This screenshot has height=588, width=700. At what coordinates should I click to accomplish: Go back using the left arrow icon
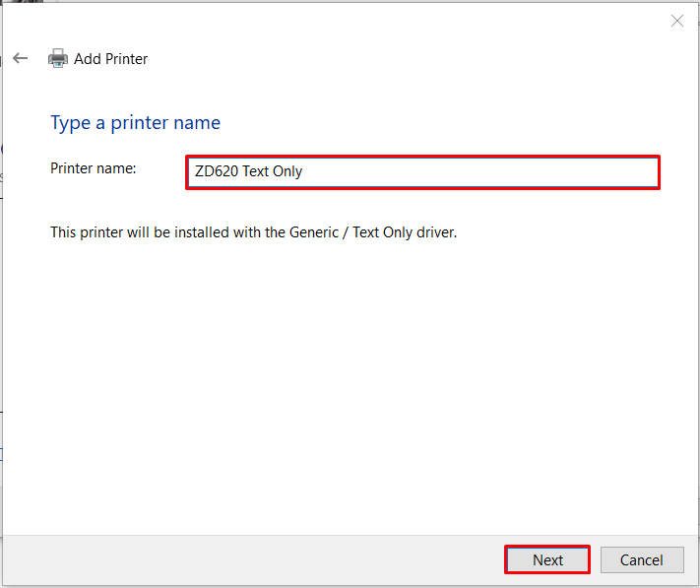pos(20,58)
